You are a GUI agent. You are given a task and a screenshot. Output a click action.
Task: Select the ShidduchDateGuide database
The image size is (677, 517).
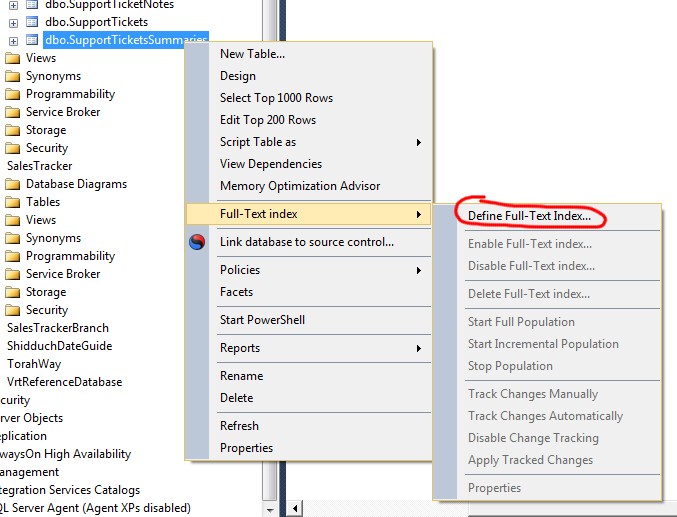click(59, 346)
